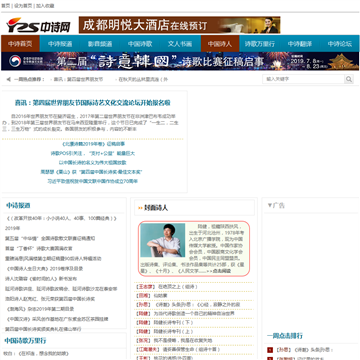
Task: Select the 中国诗人 nav tab
Action: 220,44
